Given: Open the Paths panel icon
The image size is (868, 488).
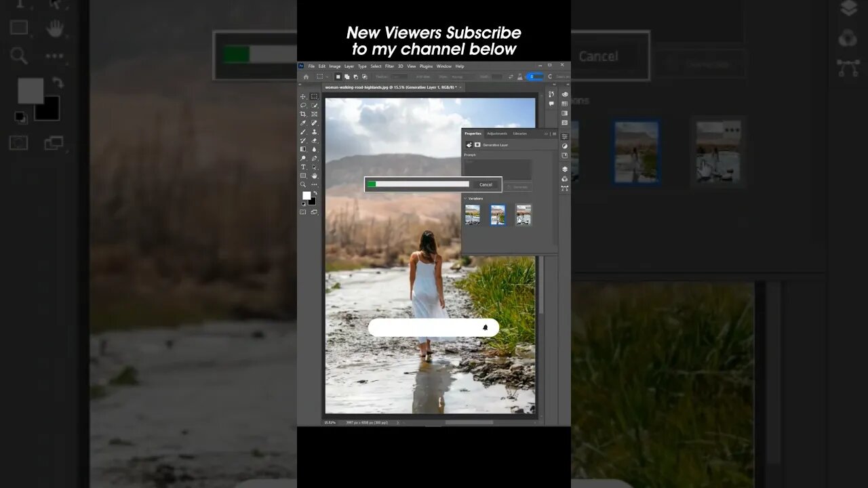Looking at the screenshot, I should (x=565, y=188).
